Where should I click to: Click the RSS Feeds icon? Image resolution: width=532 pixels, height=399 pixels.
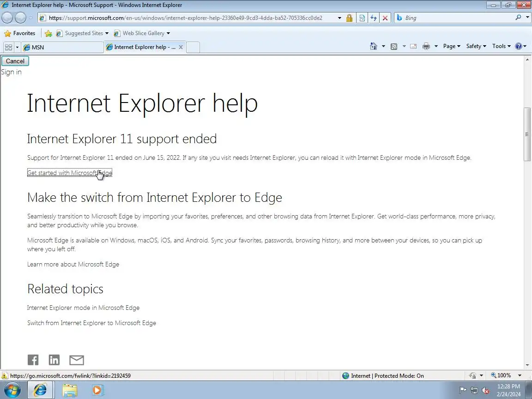[394, 47]
